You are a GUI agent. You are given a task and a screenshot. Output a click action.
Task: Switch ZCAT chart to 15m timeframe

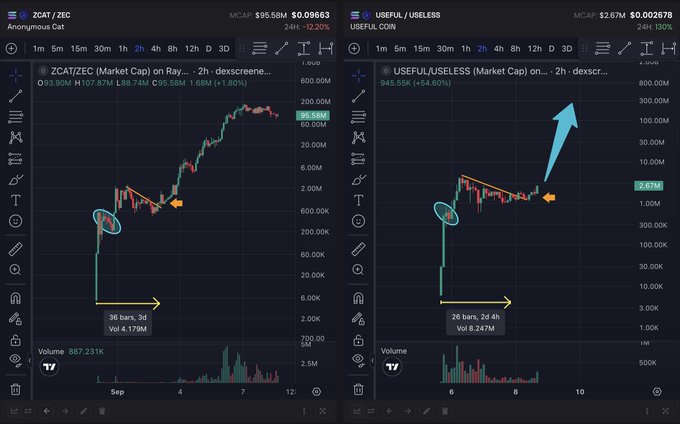coord(78,49)
